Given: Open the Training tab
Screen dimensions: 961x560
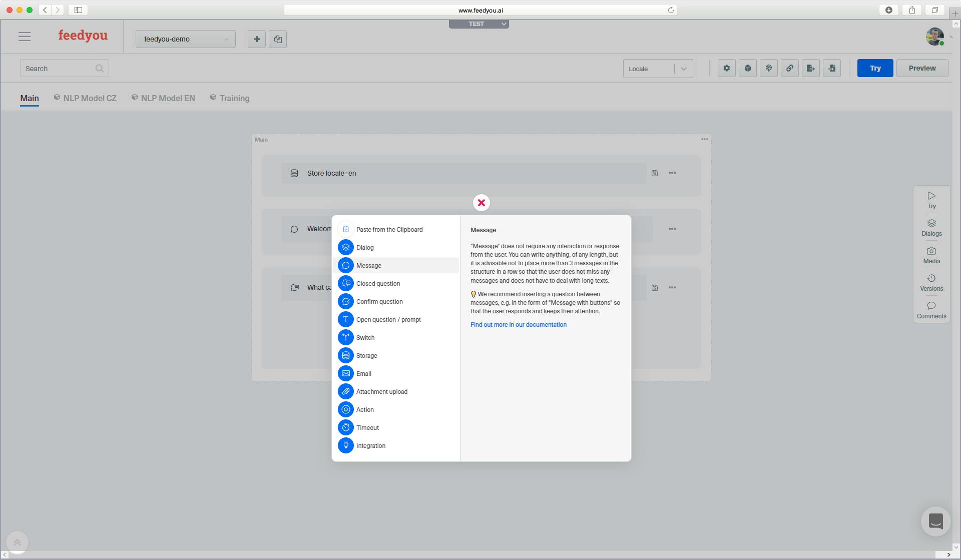Looking at the screenshot, I should tap(235, 98).
